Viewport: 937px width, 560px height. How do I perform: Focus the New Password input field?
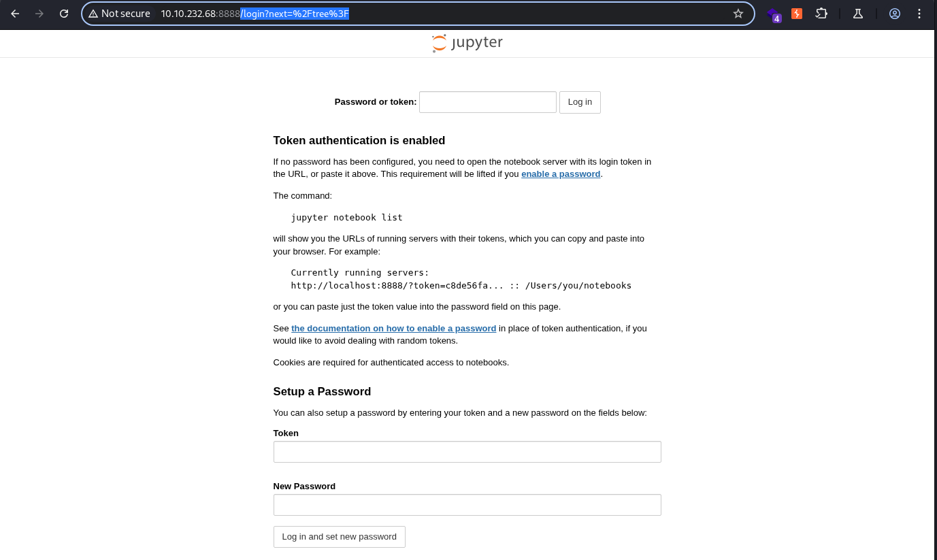click(467, 505)
